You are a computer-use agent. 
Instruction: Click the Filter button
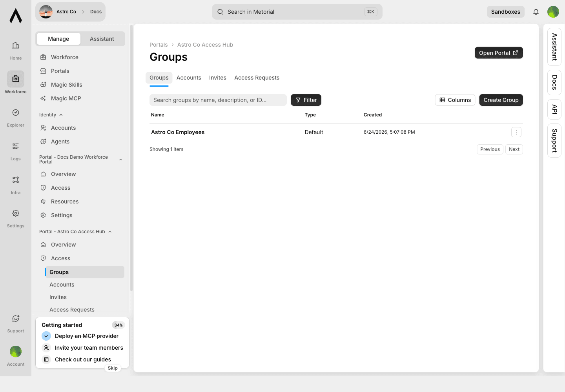(306, 100)
